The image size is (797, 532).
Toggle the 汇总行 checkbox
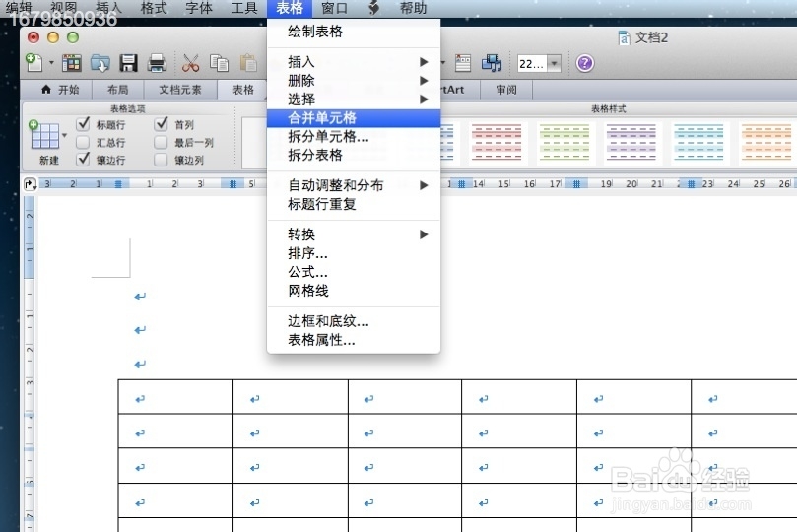click(83, 142)
